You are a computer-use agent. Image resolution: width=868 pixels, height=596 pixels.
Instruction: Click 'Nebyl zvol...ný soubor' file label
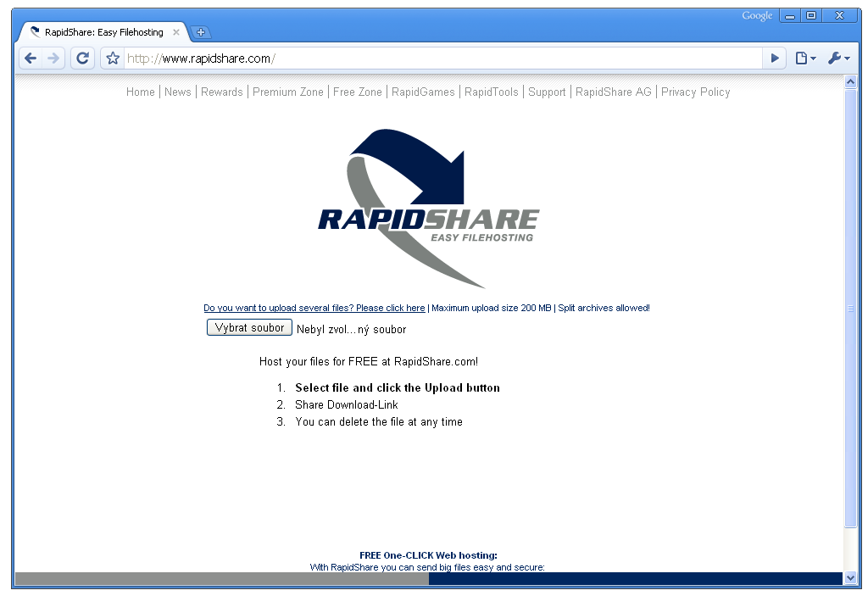(x=352, y=330)
